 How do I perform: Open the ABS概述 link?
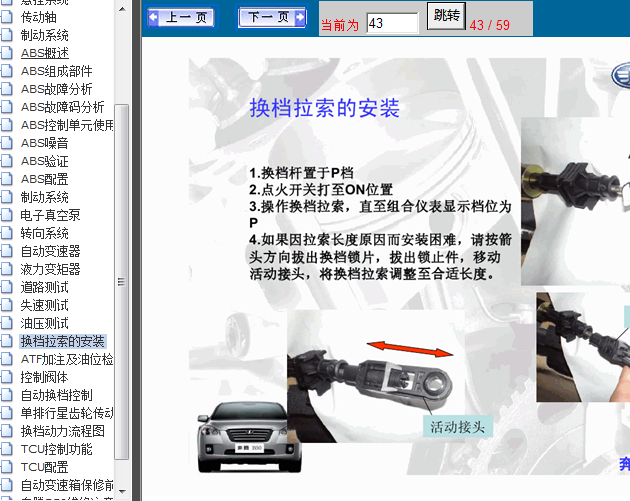45,53
